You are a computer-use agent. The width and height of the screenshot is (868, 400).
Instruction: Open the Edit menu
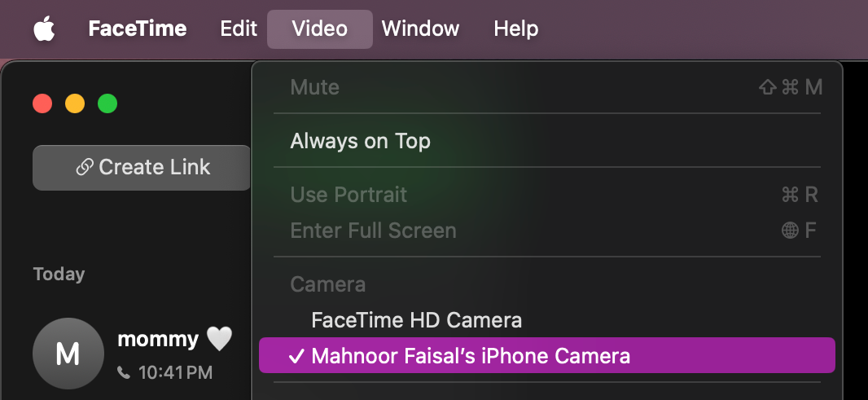[x=239, y=29]
